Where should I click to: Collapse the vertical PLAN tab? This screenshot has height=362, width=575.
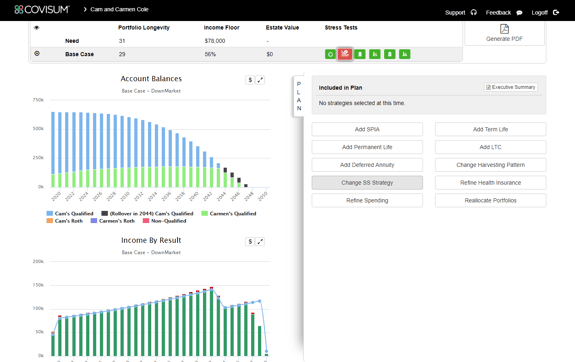point(299,96)
